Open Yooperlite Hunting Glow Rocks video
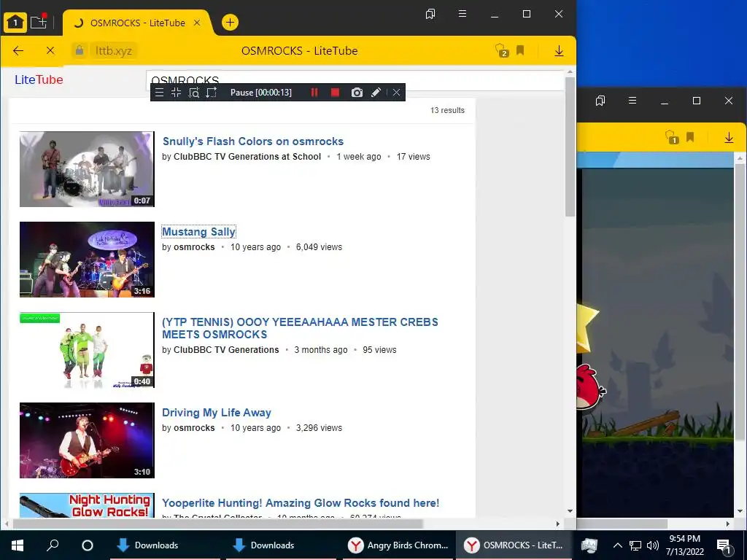Image resolution: width=747 pixels, height=560 pixels. coord(301,503)
